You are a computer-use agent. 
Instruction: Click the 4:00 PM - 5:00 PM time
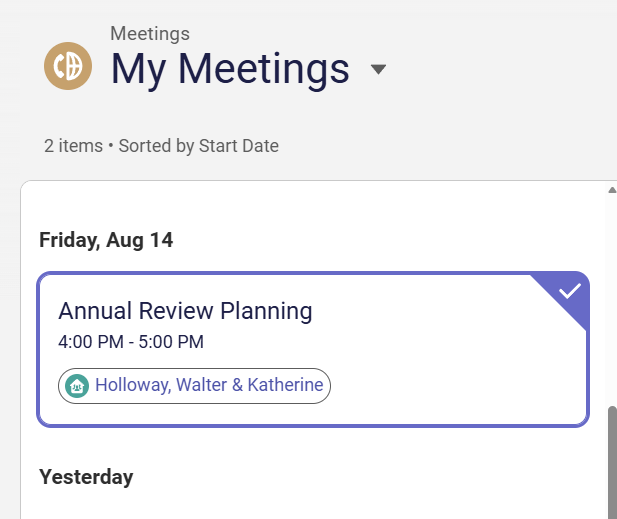131,342
